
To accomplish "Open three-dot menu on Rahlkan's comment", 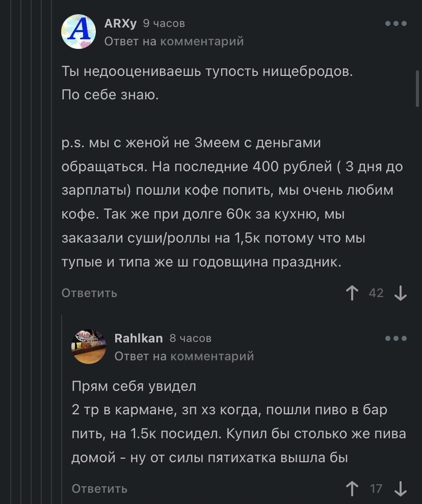I will click(x=396, y=338).
